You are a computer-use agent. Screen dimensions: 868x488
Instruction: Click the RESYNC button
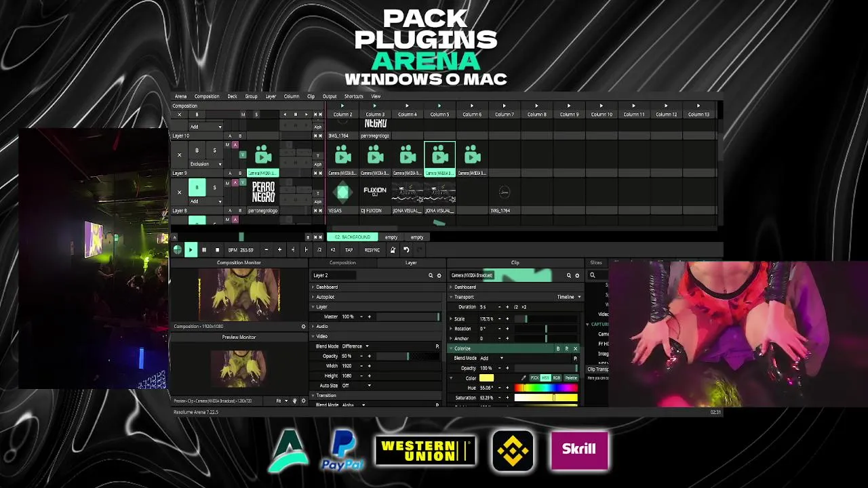tap(372, 250)
